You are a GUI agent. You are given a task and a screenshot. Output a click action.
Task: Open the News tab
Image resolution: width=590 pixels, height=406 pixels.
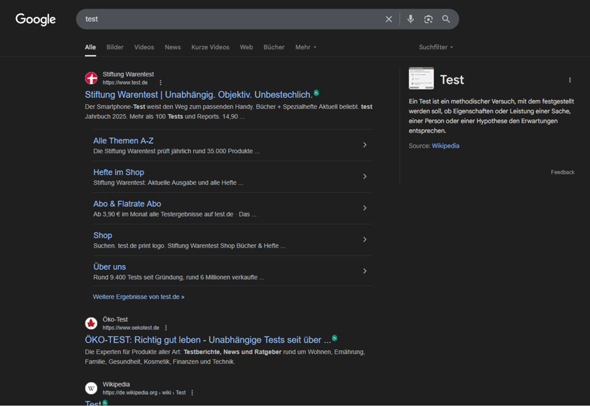click(x=173, y=47)
